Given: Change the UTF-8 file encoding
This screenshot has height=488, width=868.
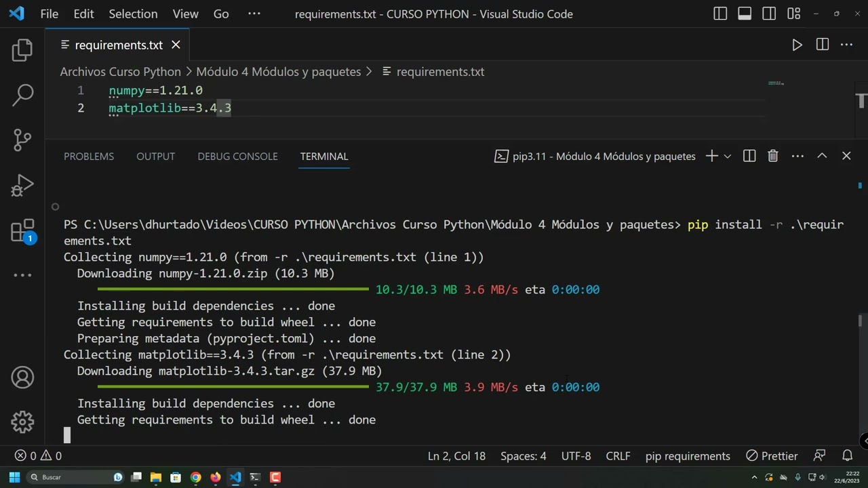Looking at the screenshot, I should (576, 456).
